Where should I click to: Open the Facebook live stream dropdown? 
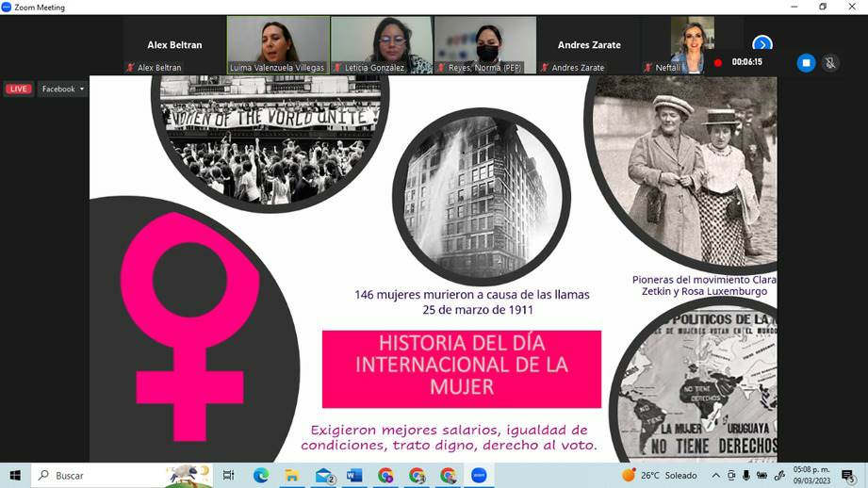tap(62, 89)
